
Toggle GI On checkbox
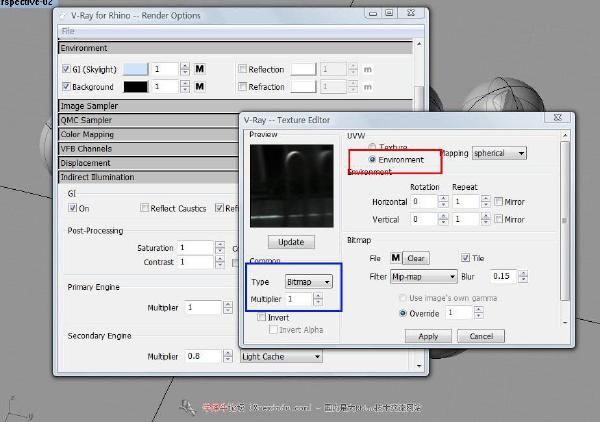pos(72,208)
